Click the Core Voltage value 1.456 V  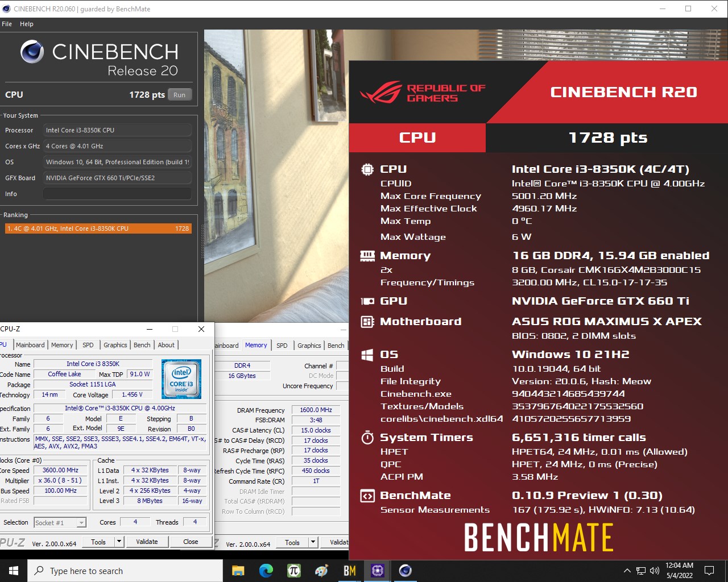(132, 394)
